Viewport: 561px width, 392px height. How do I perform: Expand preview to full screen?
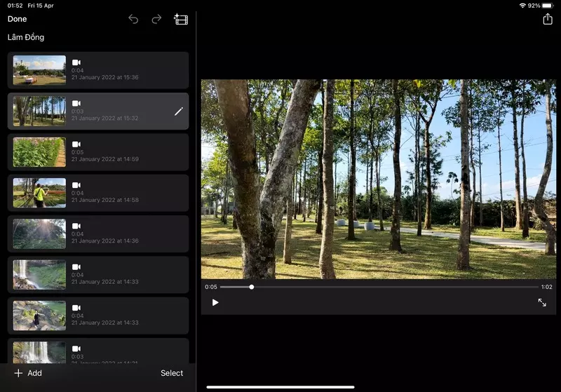click(x=542, y=302)
